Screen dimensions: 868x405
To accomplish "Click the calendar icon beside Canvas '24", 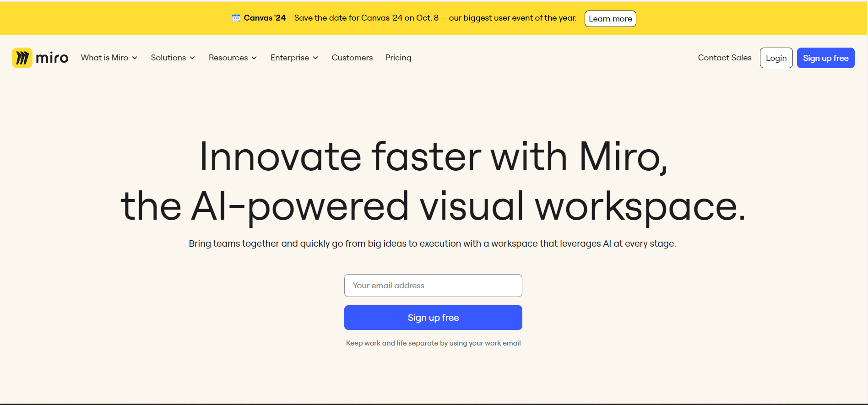I will pos(236,18).
